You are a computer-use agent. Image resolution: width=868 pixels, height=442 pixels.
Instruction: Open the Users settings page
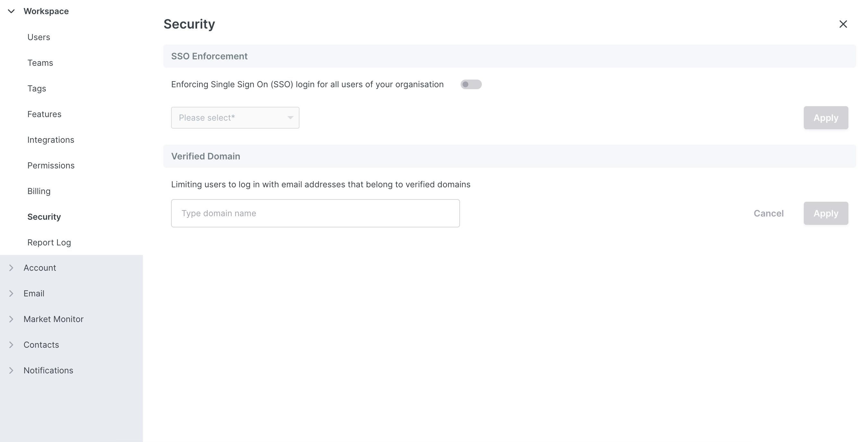39,37
